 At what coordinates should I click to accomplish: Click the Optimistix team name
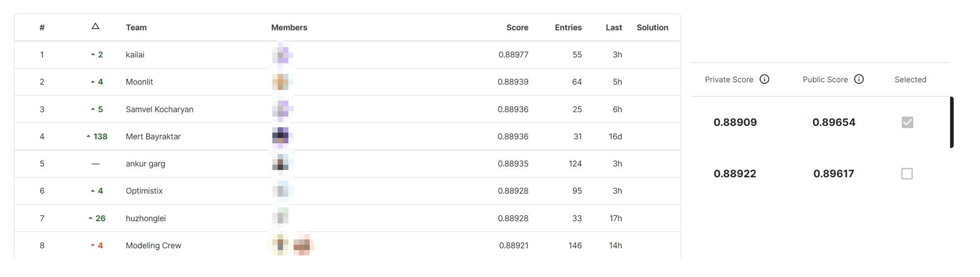pyautogui.click(x=144, y=191)
